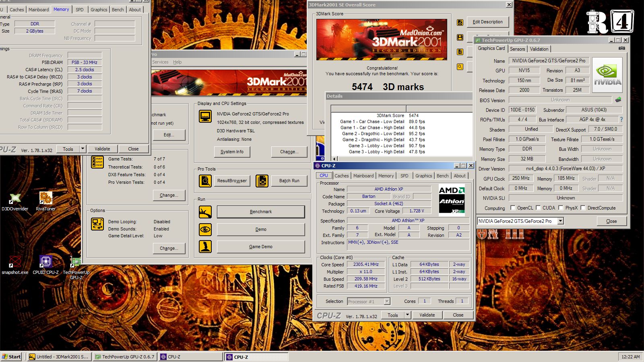Image resolution: width=644 pixels, height=362 pixels.
Task: Click the floppy disk save icon in score window
Action: [x=460, y=37]
